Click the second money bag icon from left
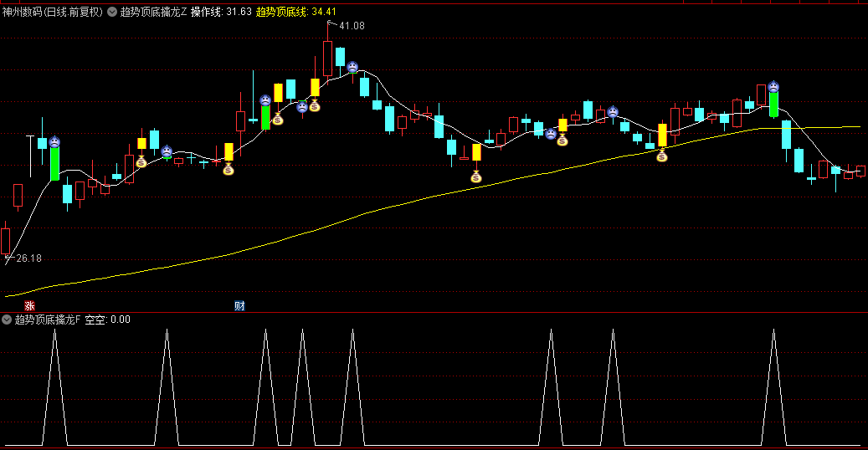Screen dimensions: 868x450 (229, 169)
